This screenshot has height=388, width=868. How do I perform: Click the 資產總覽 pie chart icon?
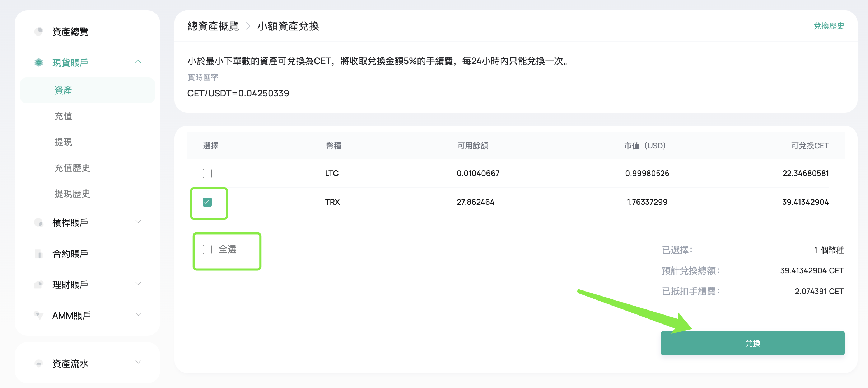39,32
